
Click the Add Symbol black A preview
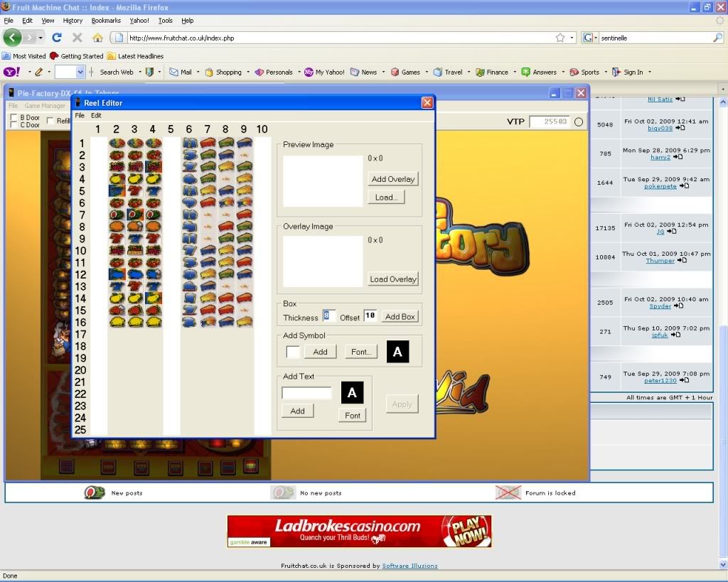(397, 352)
